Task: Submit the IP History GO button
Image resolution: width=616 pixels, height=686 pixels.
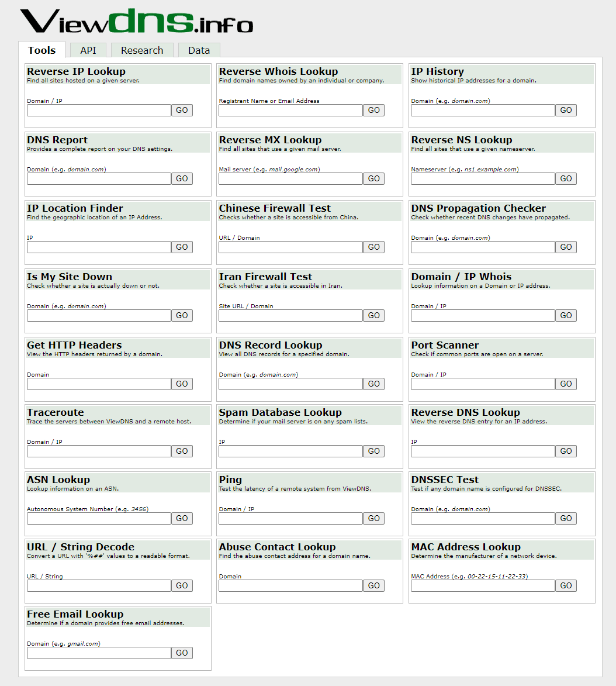Action: tap(566, 110)
